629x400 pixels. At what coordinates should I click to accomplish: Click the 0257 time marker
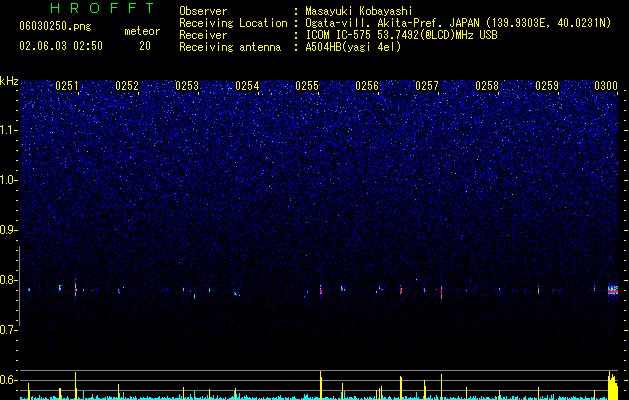click(x=427, y=86)
